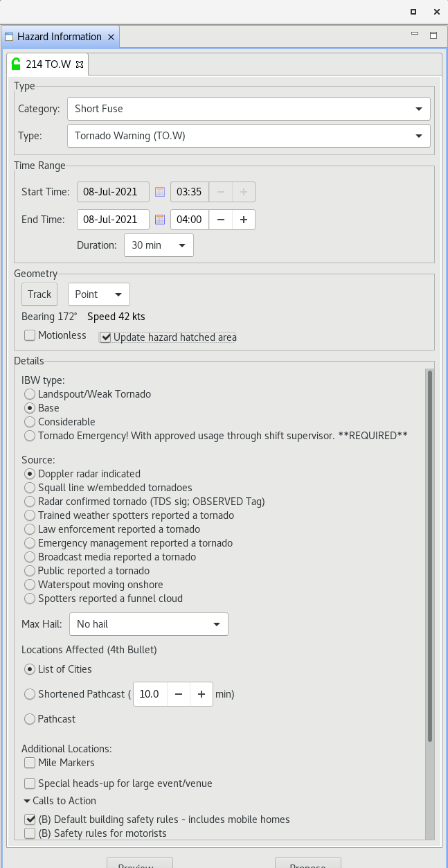Select Landspout/Weak Tornado IBW type
448x868 pixels.
click(30, 394)
